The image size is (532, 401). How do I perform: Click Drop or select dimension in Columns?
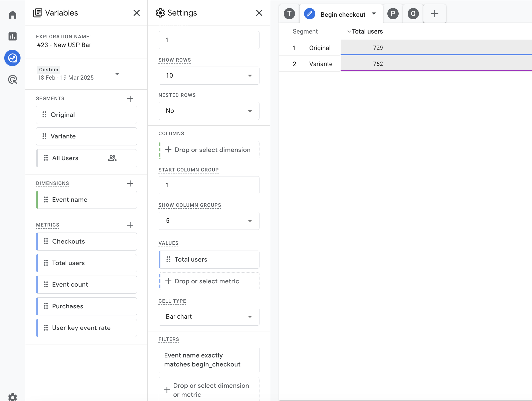[209, 150]
